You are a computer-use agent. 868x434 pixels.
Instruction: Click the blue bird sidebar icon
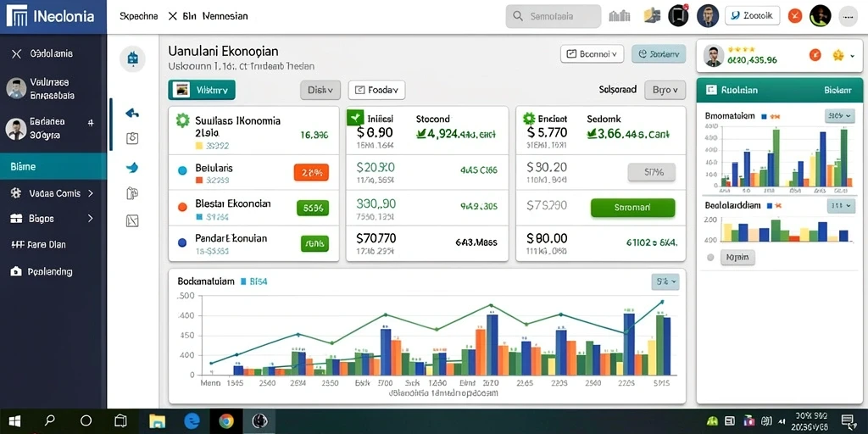pyautogui.click(x=132, y=168)
